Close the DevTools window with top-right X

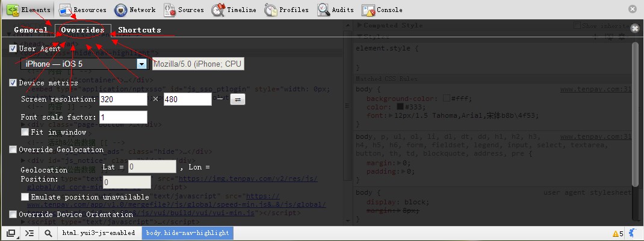(633, 9)
